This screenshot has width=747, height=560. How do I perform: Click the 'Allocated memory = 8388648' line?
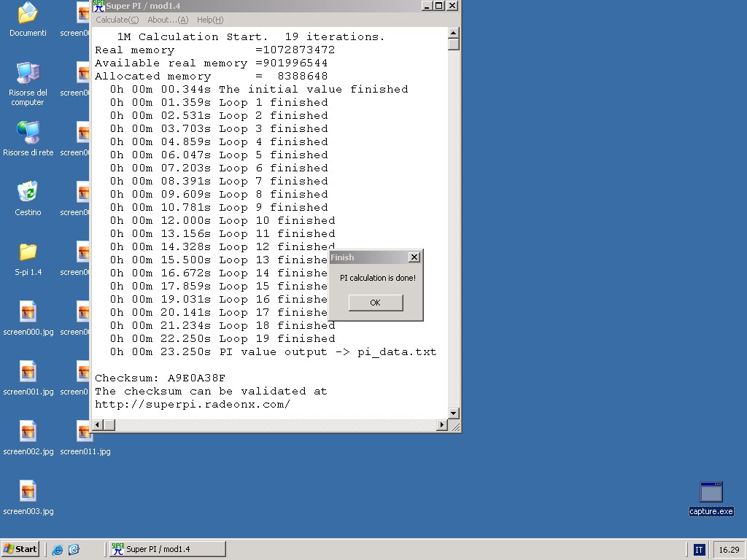pyautogui.click(x=211, y=76)
